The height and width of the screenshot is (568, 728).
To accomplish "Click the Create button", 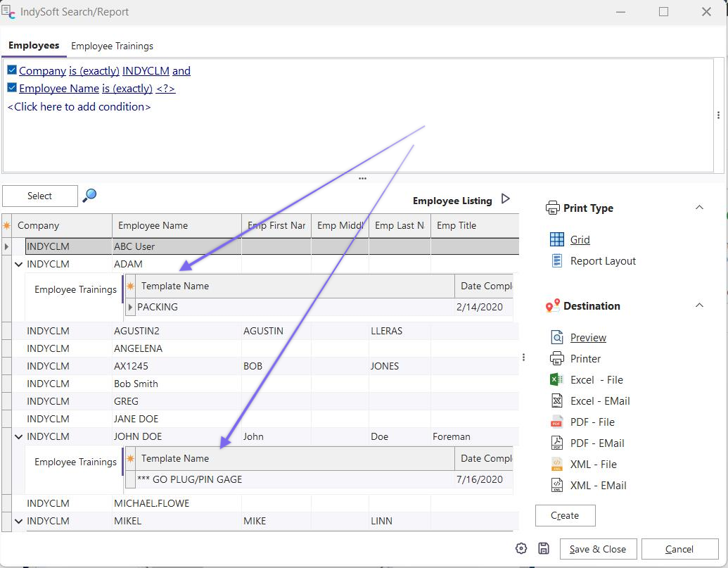I will click(x=565, y=515).
